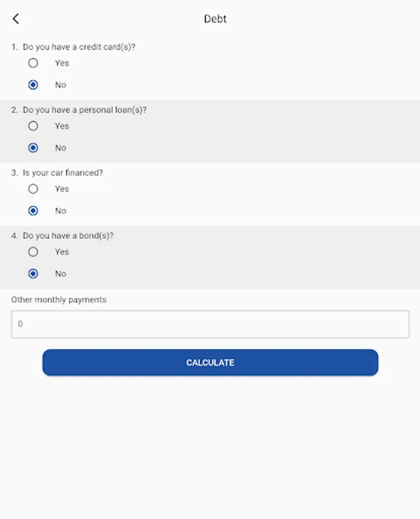Pick Yes radio circle for bond question
This screenshot has height=519, width=420.
click(33, 251)
